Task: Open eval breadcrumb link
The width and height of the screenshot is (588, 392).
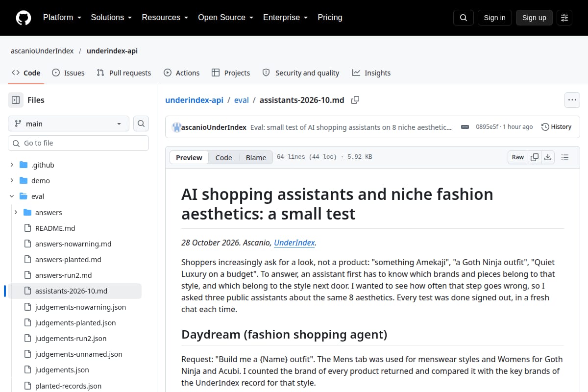Action: [242, 100]
